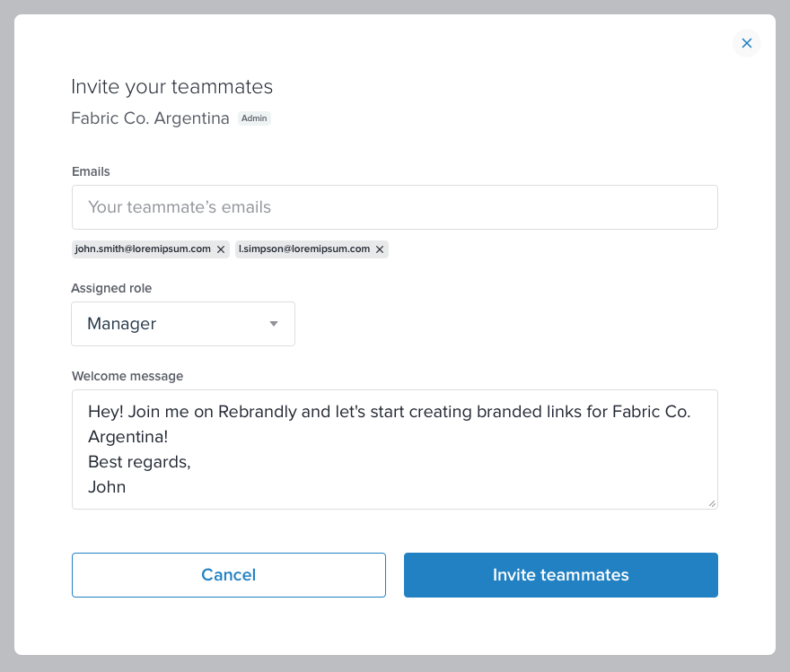Send invites with Invite teammates button
The height and width of the screenshot is (672, 790).
tap(561, 575)
